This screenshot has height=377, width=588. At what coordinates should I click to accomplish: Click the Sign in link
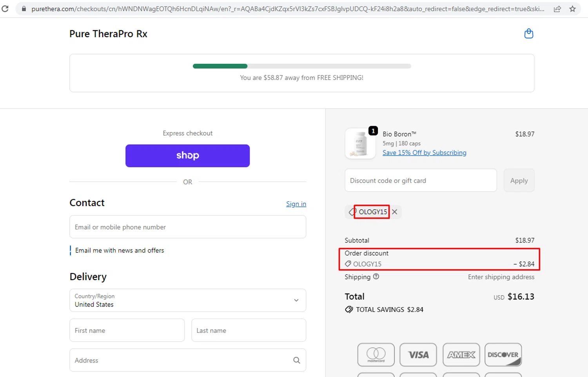tap(296, 204)
